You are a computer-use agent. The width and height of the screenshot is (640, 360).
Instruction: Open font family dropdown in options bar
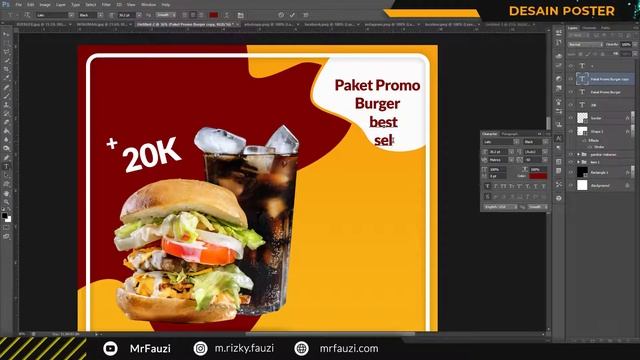(x=71, y=15)
